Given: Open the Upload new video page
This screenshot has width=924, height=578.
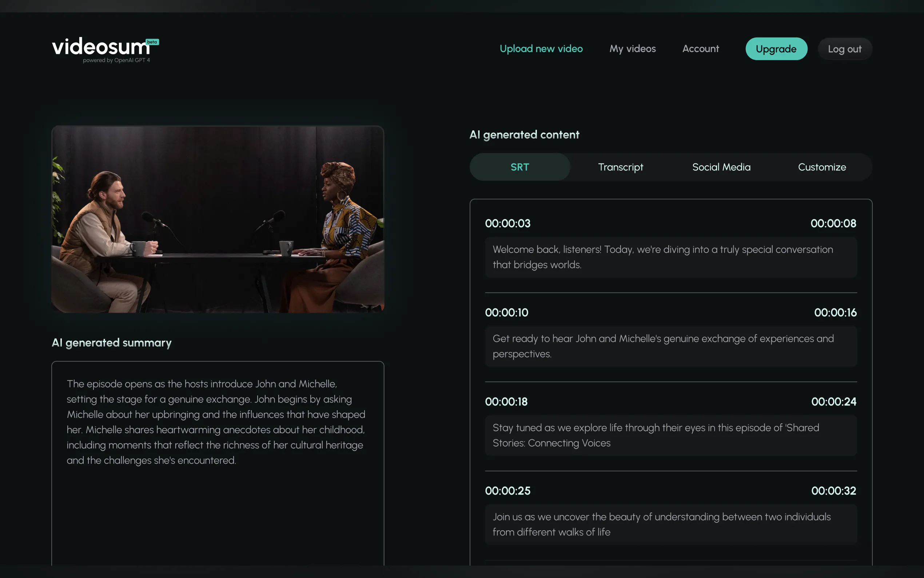Looking at the screenshot, I should (541, 48).
